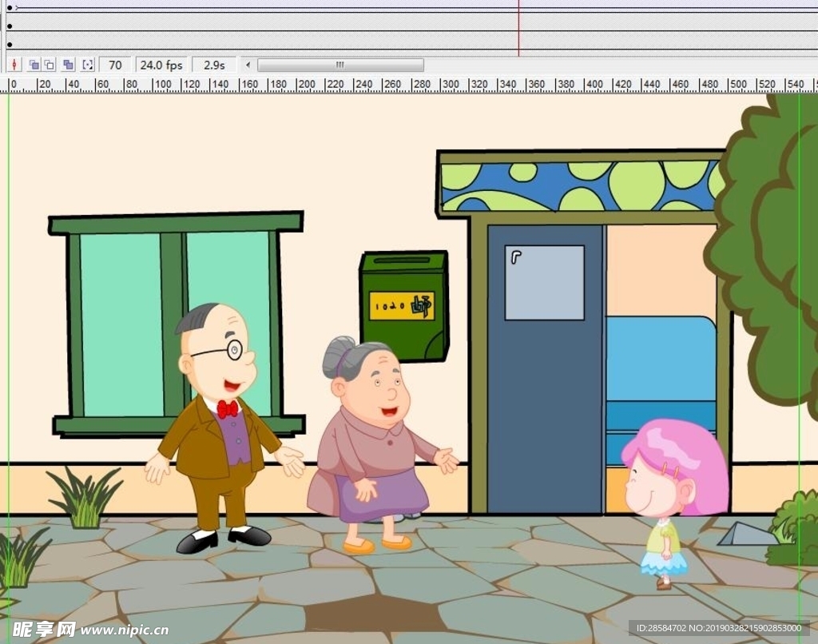Click the green-framed window on the wall
818x644 pixels.
(x=176, y=324)
